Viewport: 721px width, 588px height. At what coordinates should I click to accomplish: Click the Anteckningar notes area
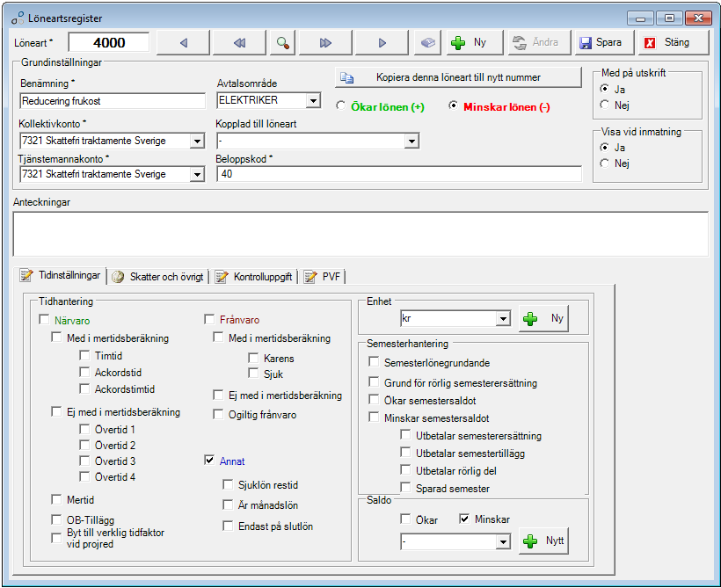pyautogui.click(x=360, y=234)
